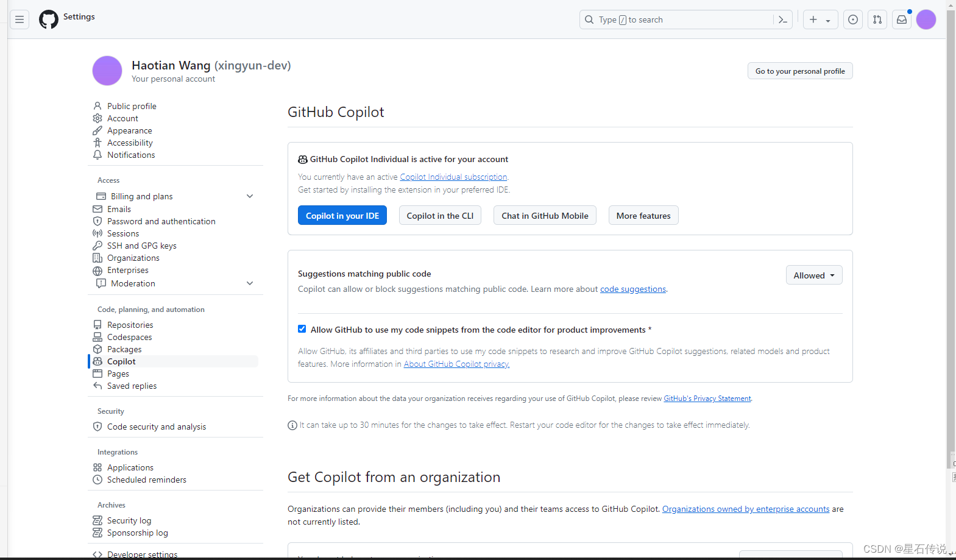Click the Repositories repo icon
956x560 pixels.
click(97, 325)
